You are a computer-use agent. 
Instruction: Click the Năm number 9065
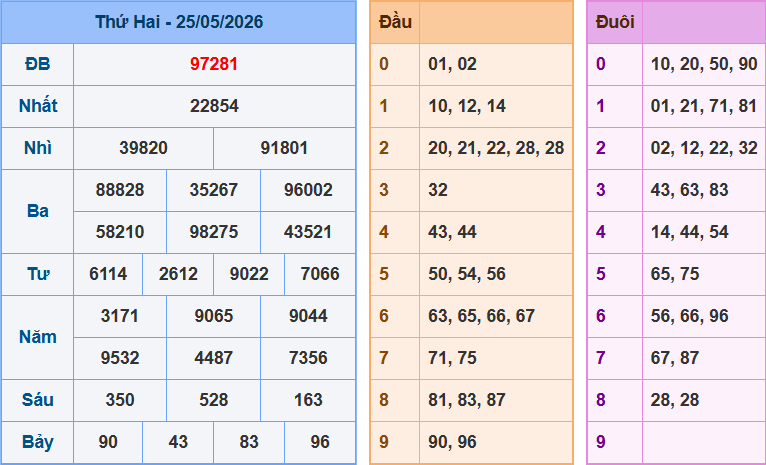click(213, 316)
